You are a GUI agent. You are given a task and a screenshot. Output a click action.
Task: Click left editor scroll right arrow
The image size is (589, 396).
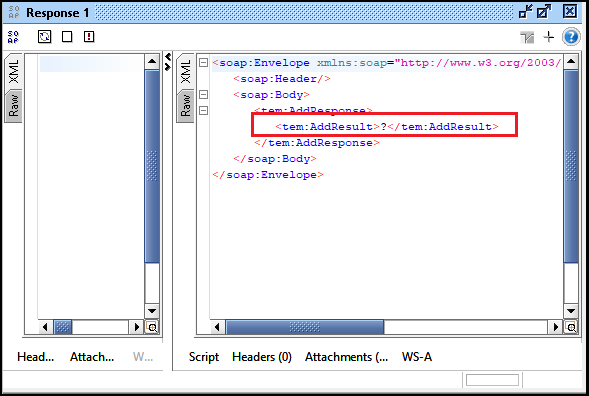pyautogui.click(x=137, y=327)
